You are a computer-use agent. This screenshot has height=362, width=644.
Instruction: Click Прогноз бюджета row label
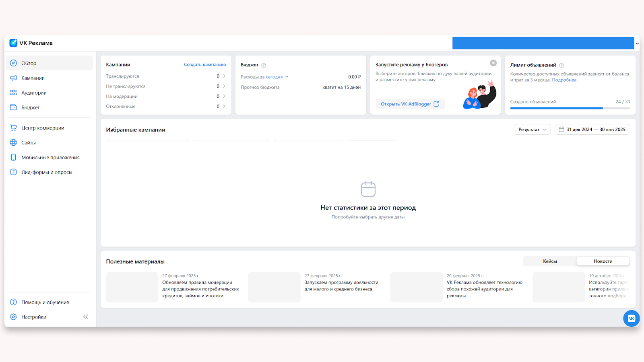pos(260,87)
